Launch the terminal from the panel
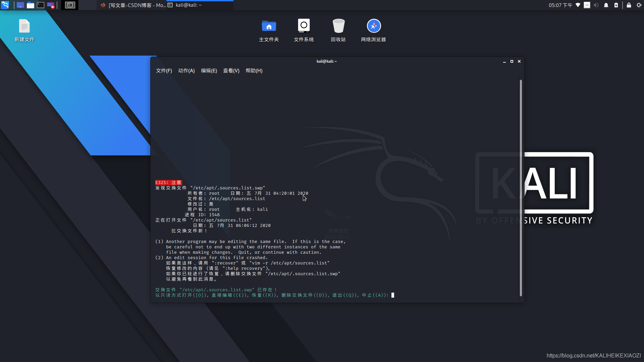Screen dimensions: 644x362 41,5
